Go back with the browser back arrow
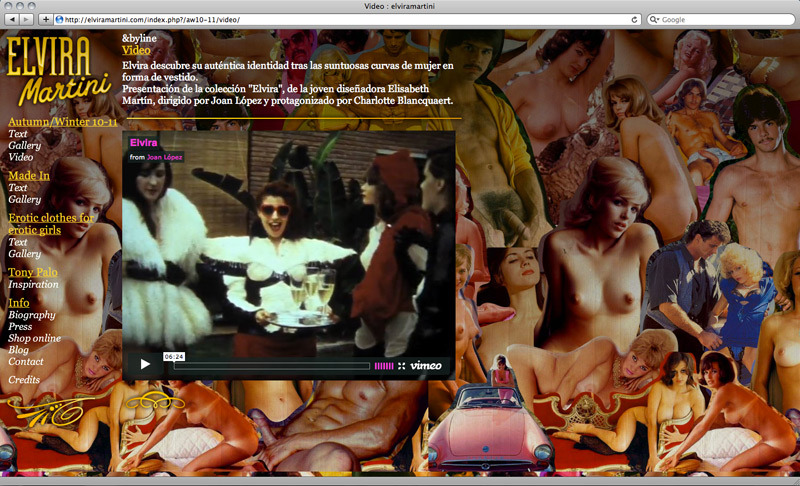This screenshot has width=800, height=486. pos(12,19)
